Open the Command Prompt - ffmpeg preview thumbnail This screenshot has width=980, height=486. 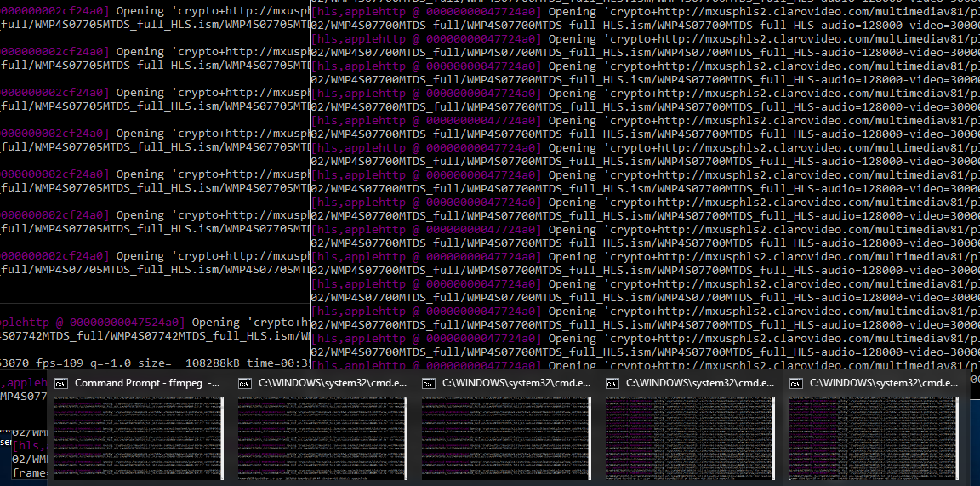point(139,438)
